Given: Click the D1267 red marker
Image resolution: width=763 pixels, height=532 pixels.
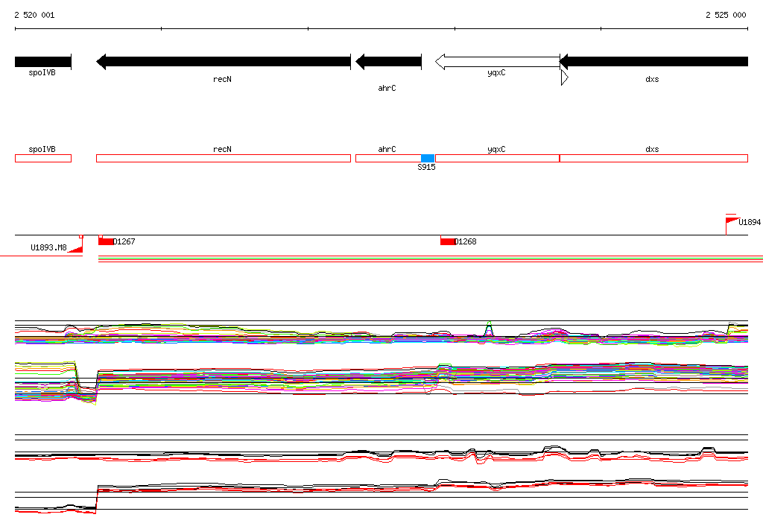Looking at the screenshot, I should (x=106, y=241).
